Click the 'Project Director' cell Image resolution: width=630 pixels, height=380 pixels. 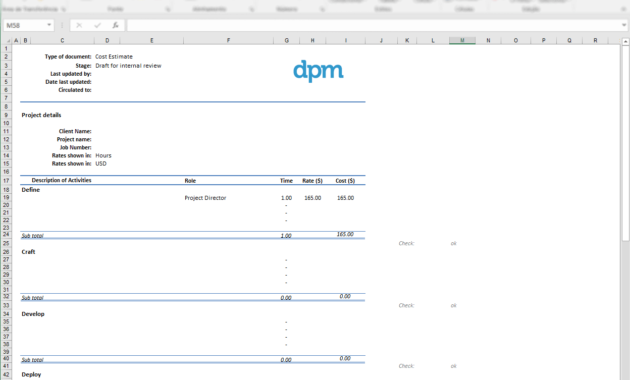coord(205,198)
